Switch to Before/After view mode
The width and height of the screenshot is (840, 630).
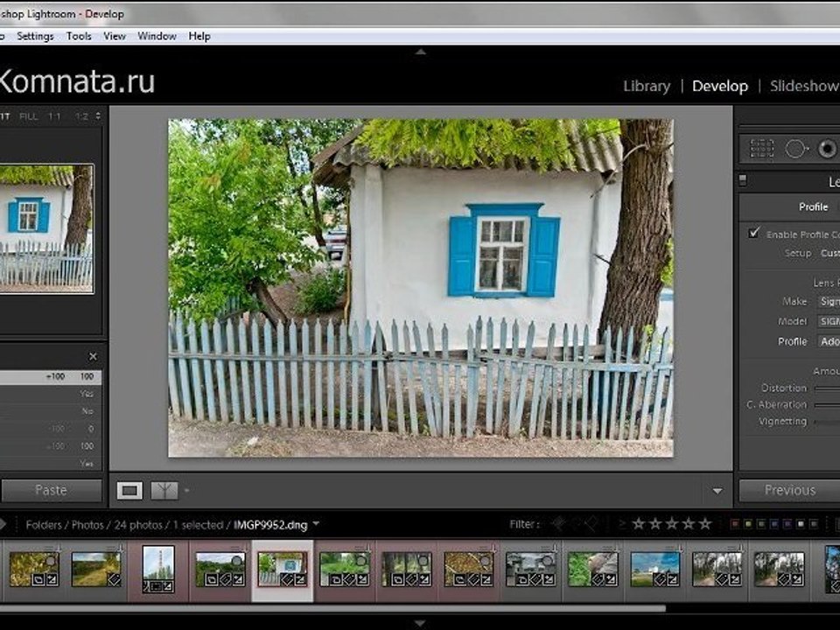click(164, 490)
